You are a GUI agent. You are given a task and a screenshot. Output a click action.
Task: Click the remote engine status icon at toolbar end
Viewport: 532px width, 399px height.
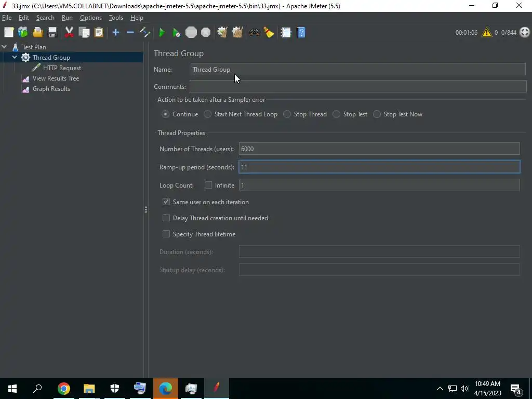click(525, 32)
